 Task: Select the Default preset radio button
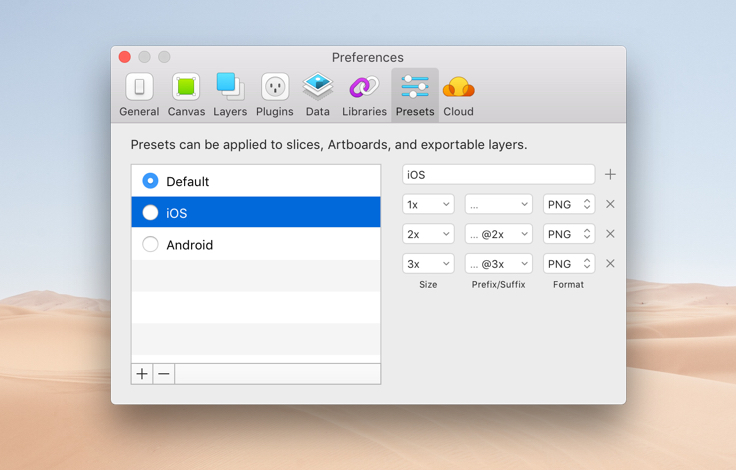point(150,181)
